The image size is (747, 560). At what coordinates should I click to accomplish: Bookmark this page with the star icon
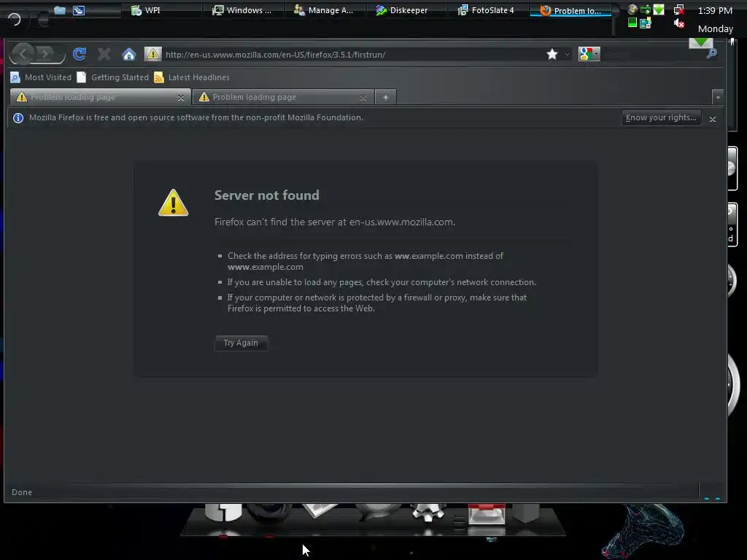click(x=552, y=54)
